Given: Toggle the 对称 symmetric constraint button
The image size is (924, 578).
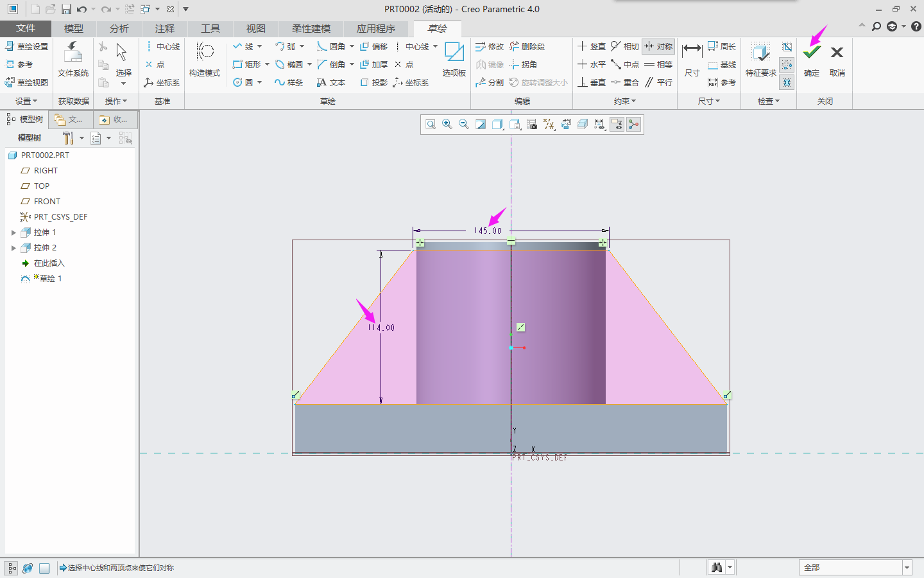Looking at the screenshot, I should coord(658,46).
